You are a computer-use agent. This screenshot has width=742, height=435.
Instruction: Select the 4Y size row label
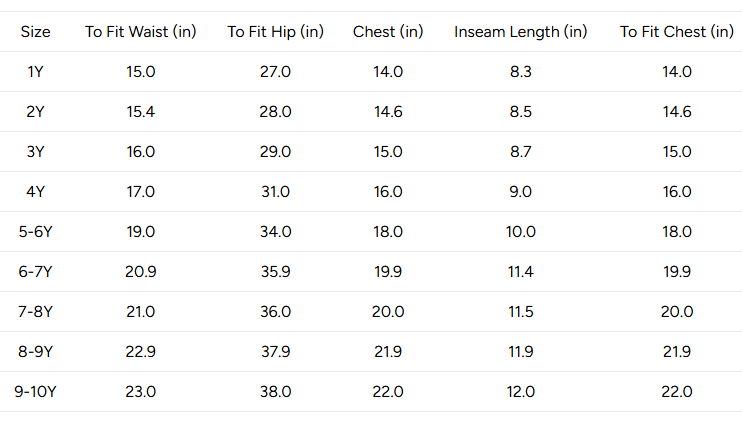pyautogui.click(x=35, y=192)
